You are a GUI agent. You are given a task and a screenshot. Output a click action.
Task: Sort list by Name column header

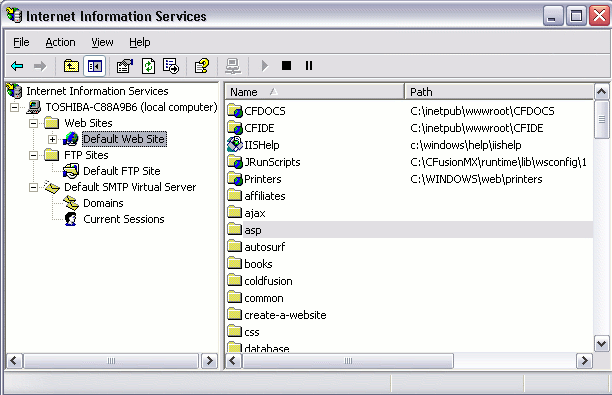pyautogui.click(x=315, y=92)
